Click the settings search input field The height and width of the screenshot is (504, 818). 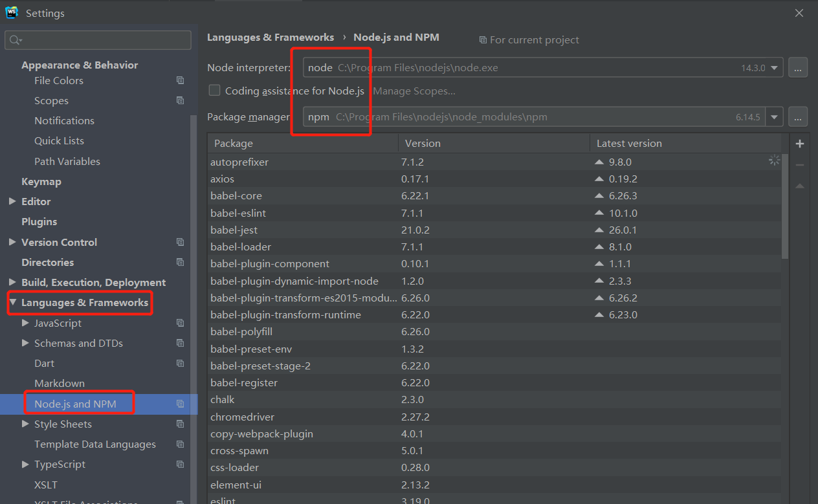[98, 40]
